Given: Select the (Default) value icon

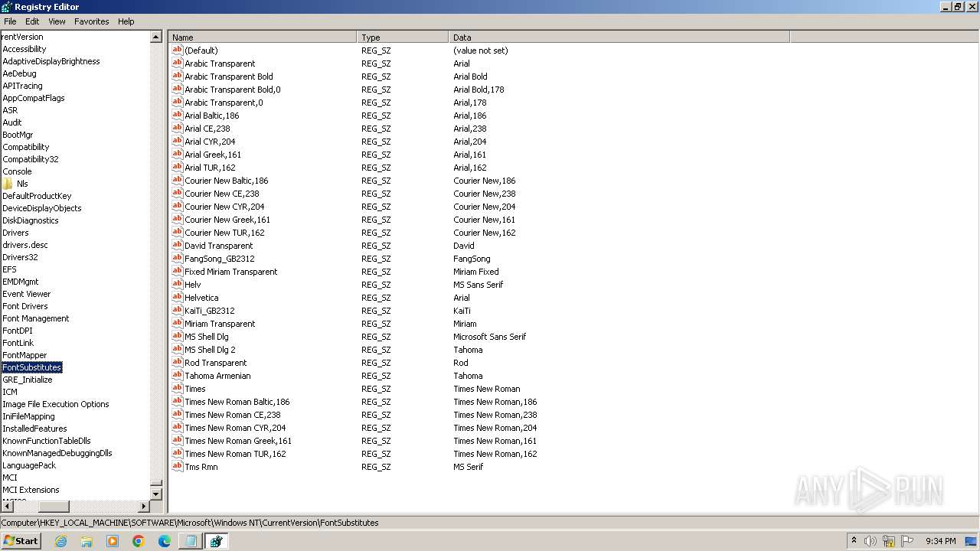Looking at the screenshot, I should tap(177, 51).
